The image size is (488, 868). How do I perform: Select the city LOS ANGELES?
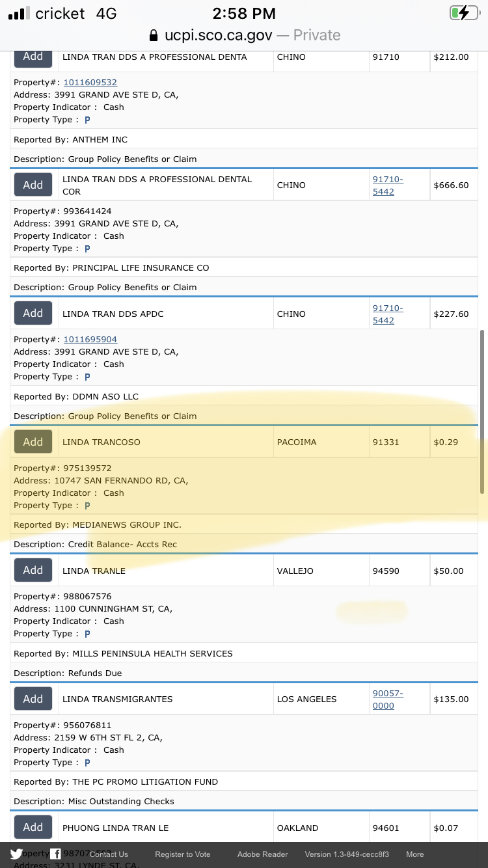pos(307,699)
